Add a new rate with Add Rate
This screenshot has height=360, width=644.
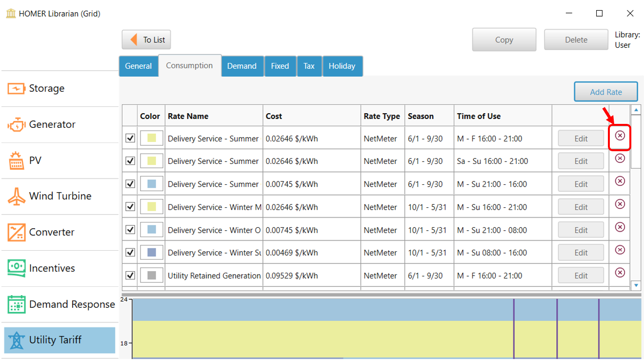pyautogui.click(x=606, y=92)
